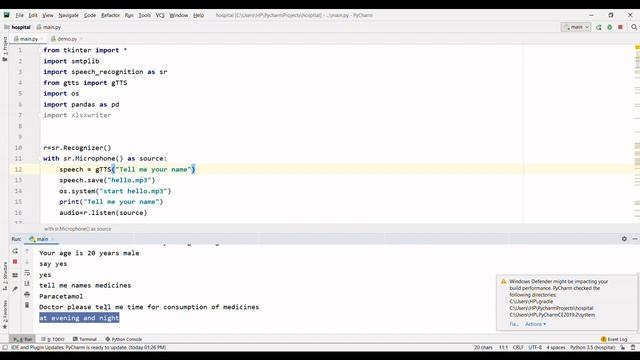Viewport: 640px width, 360px height.
Task: Open the Structure tool window side tab
Action: (x=5, y=276)
